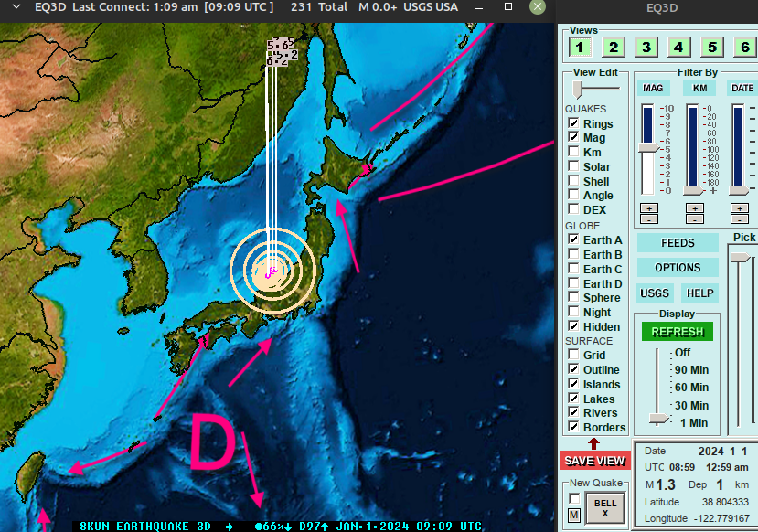Click the plus button under the KM slider
This screenshot has width=758, height=532.
coord(695,208)
